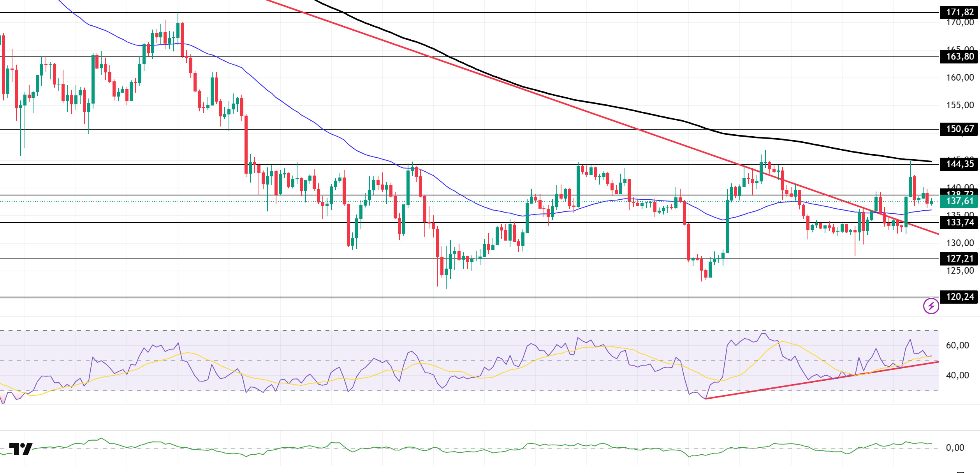The height and width of the screenshot is (473, 980).
Task: Click the purple lightning bolt icon
Action: [931, 306]
